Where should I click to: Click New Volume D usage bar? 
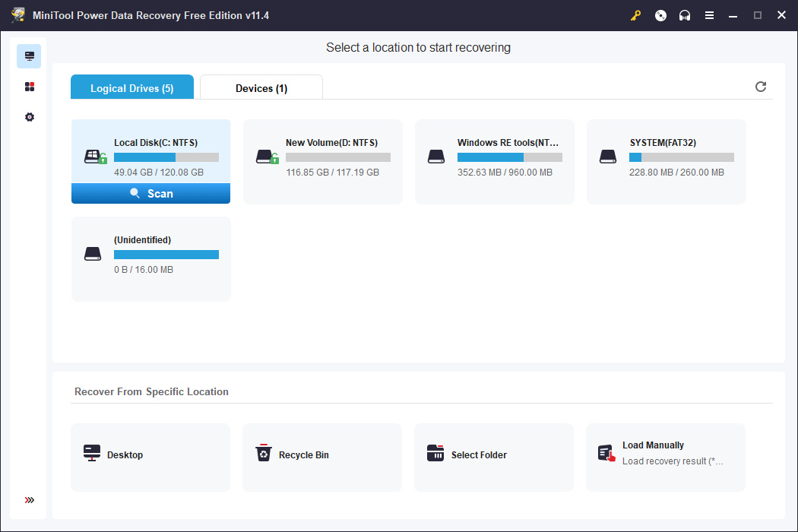pyautogui.click(x=338, y=157)
